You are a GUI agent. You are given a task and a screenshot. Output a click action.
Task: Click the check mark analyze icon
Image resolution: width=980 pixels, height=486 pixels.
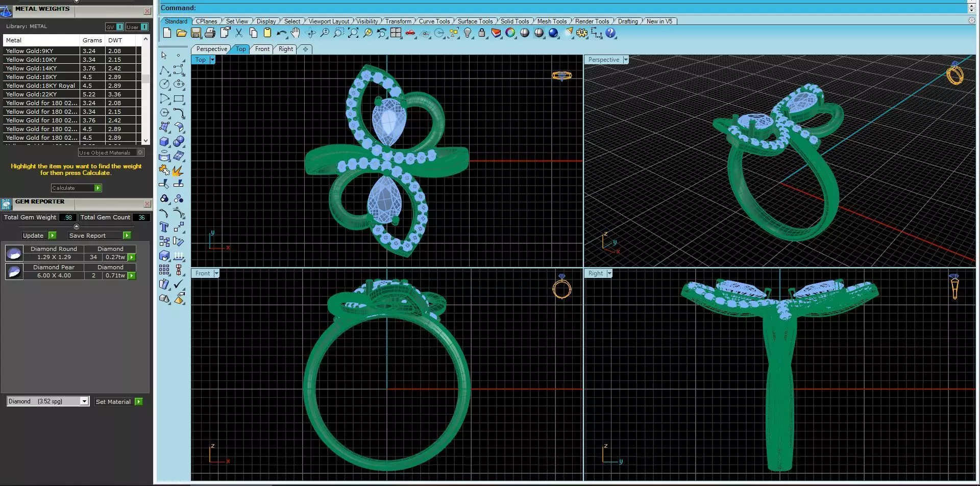tap(179, 284)
